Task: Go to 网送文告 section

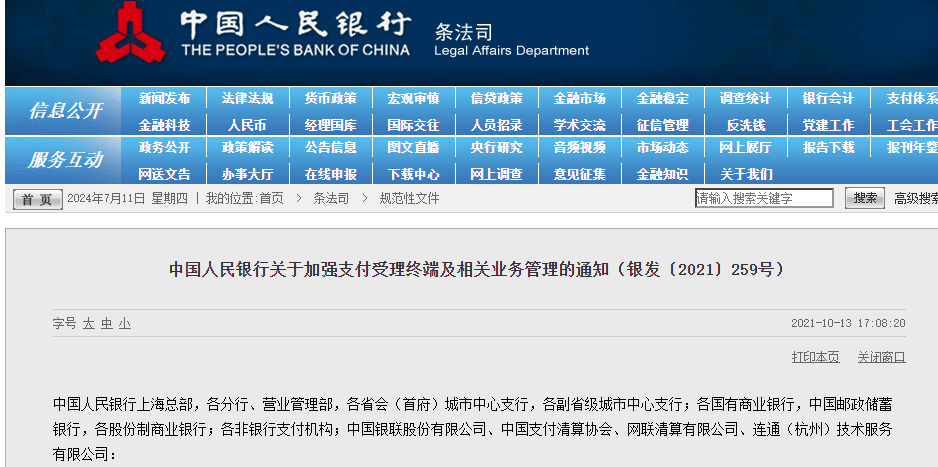Action: [165, 174]
